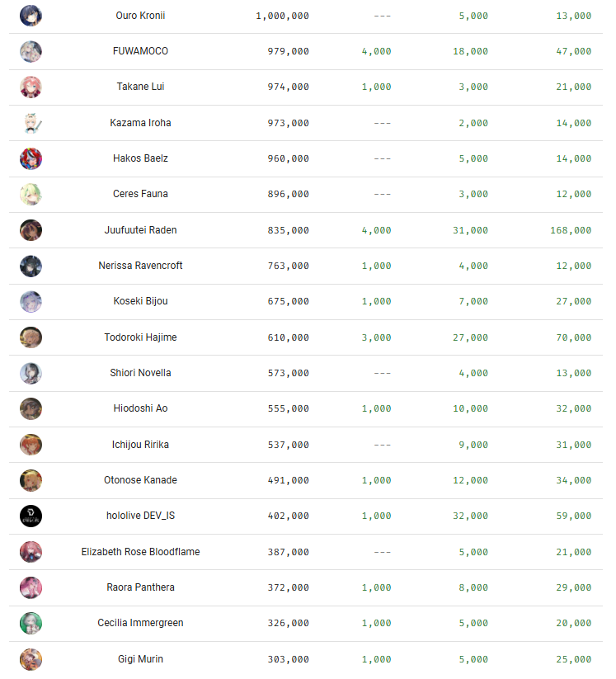
Task: Click Nerissa Ravencroft's avatar icon
Action: click(x=31, y=266)
